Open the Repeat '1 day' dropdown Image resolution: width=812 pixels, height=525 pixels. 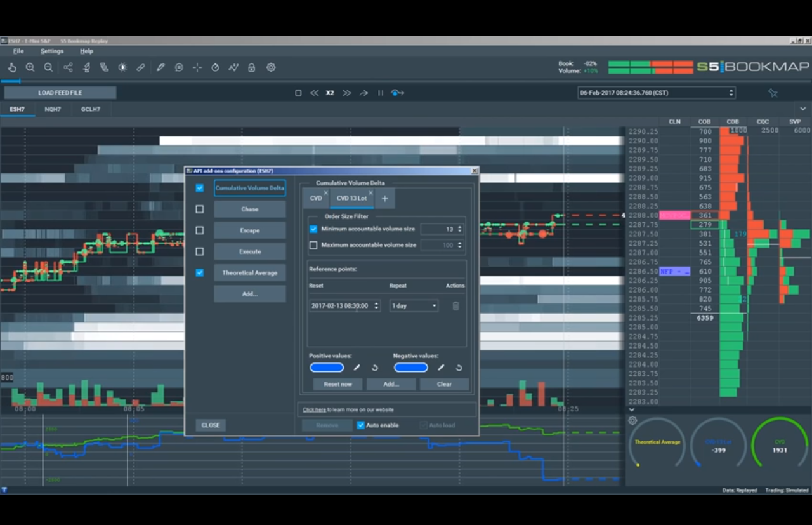(x=414, y=306)
